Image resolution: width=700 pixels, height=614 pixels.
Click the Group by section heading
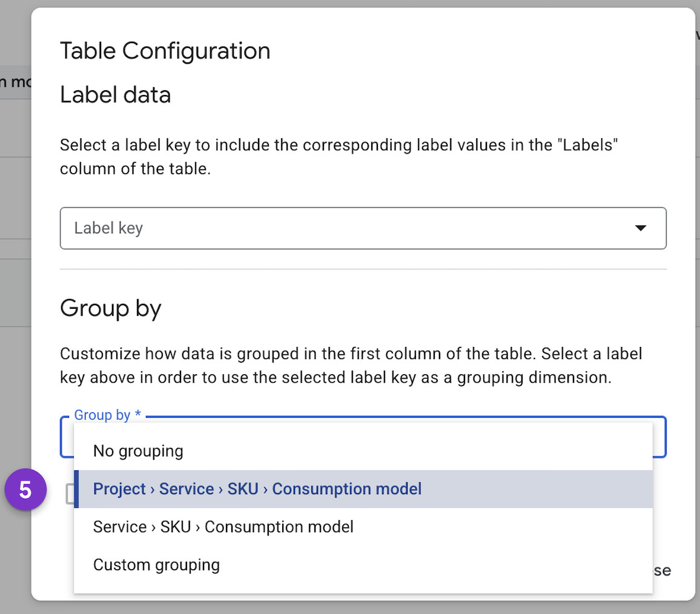tap(111, 309)
